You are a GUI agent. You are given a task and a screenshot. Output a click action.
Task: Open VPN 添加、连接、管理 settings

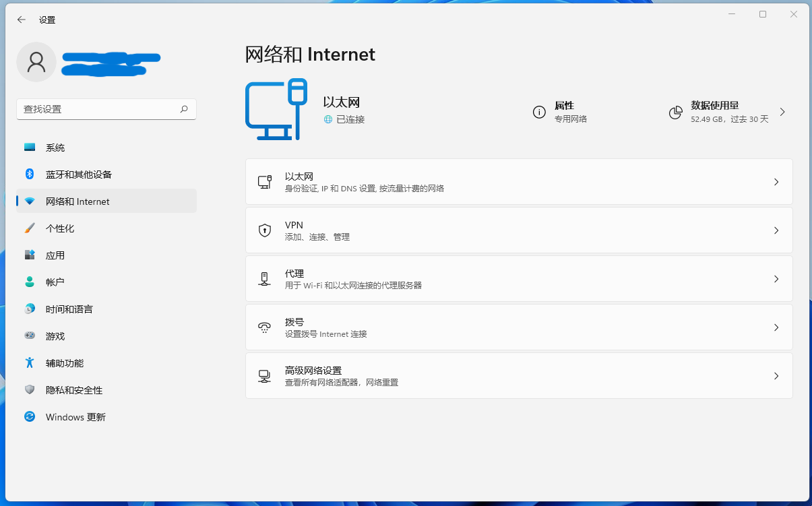pos(519,230)
